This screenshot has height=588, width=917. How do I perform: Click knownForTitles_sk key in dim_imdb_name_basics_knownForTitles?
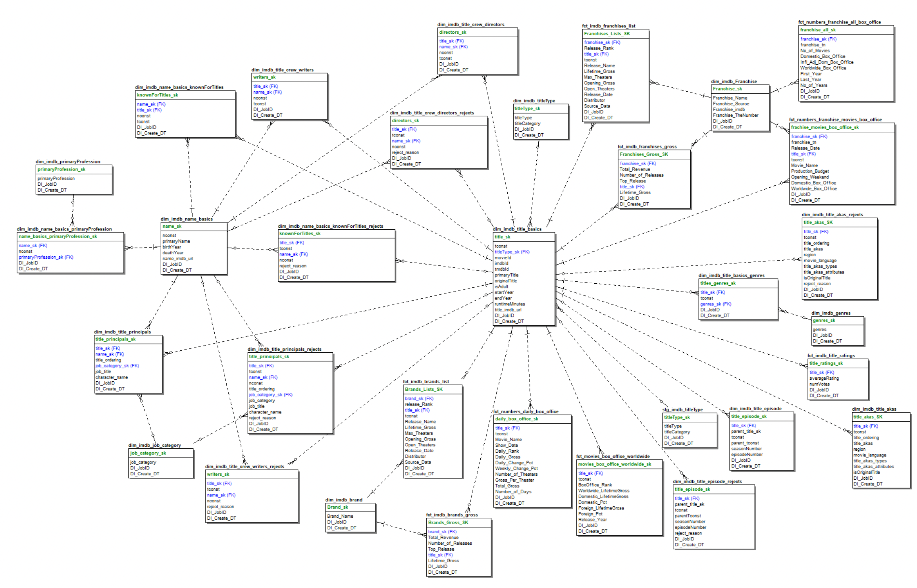point(157,95)
